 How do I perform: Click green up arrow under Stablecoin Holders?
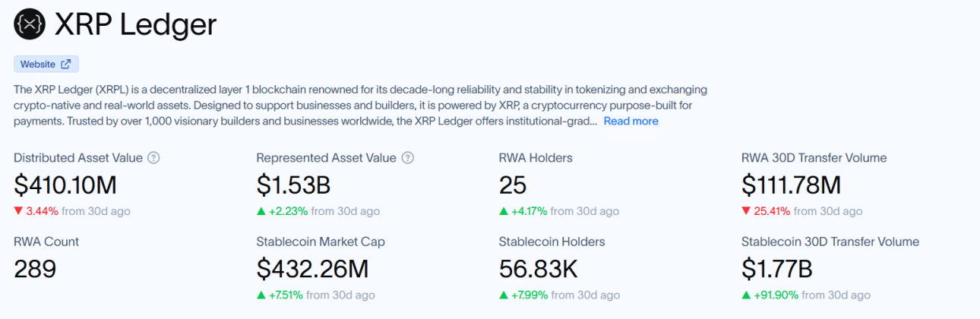click(x=504, y=295)
